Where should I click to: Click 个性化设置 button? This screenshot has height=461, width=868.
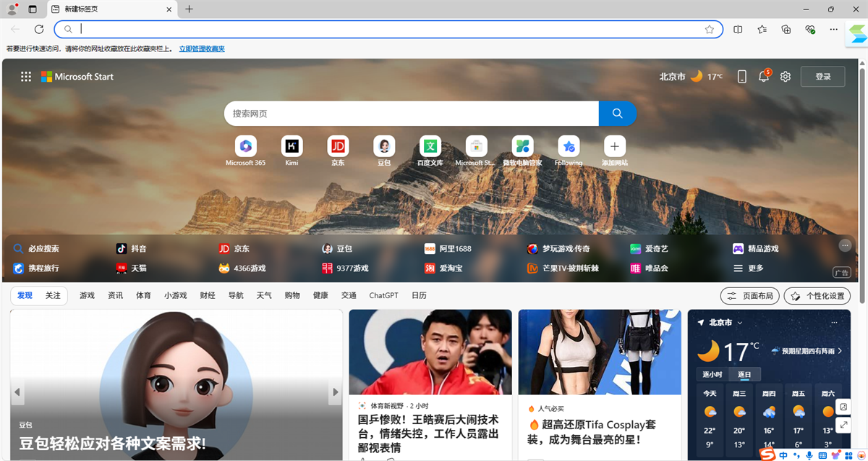click(817, 296)
